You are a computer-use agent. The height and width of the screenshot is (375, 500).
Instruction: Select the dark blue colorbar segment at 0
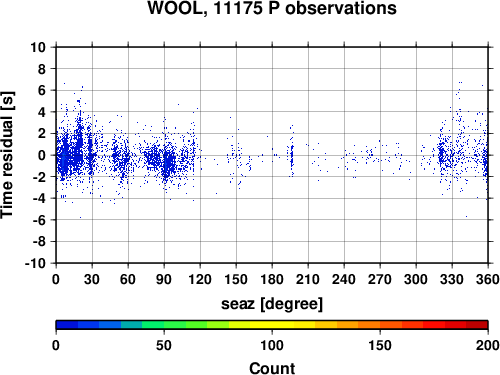click(67, 325)
